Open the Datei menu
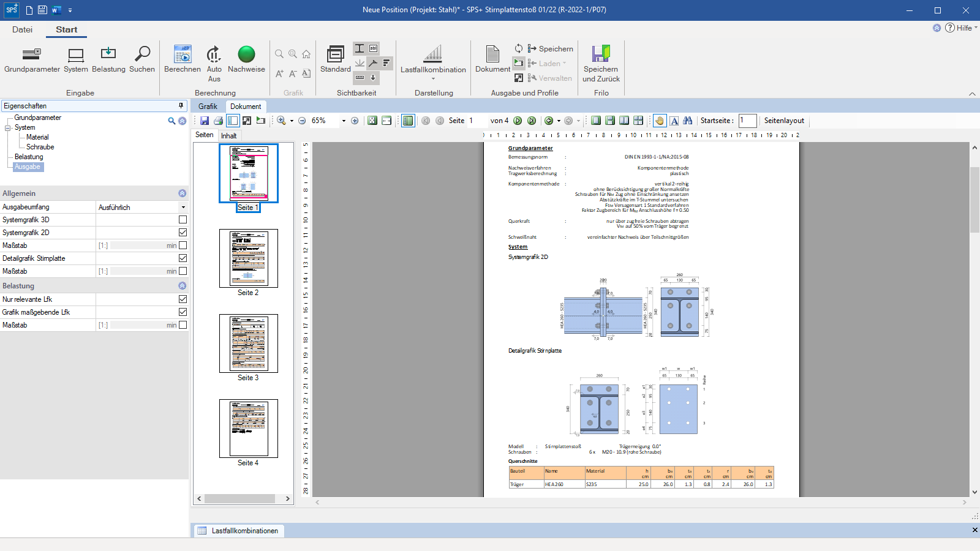 click(22, 29)
